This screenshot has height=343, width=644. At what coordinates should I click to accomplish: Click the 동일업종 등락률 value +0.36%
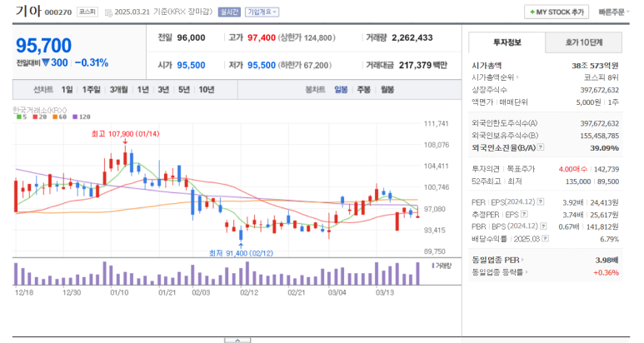606,272
